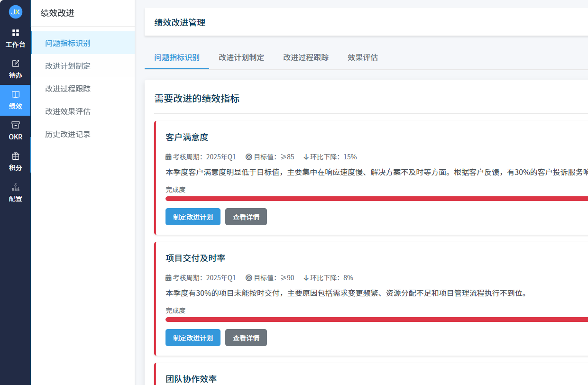Click the JX user avatar
The height and width of the screenshot is (385, 588).
click(15, 12)
